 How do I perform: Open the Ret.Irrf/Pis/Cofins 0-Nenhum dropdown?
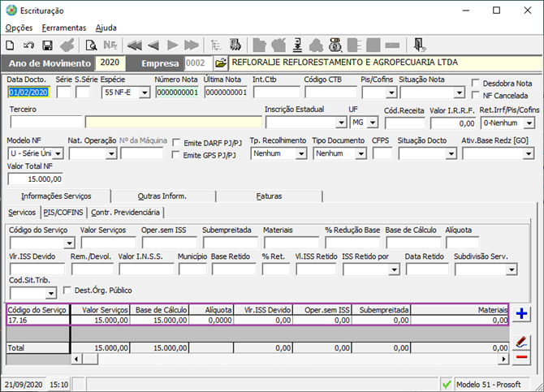click(x=529, y=123)
